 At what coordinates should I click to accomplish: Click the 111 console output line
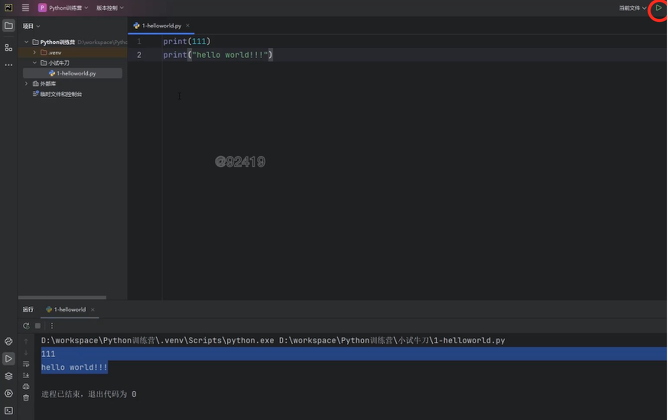coord(48,354)
